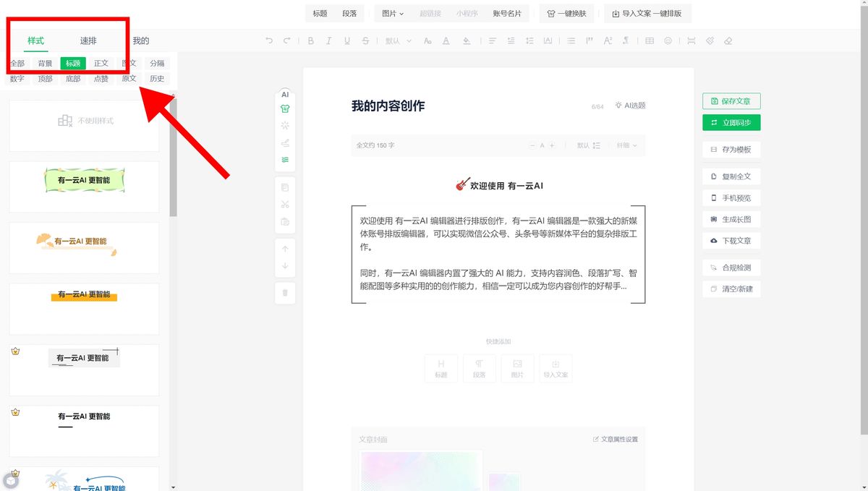
Task: Decrease font size with the minus button
Action: (x=532, y=145)
